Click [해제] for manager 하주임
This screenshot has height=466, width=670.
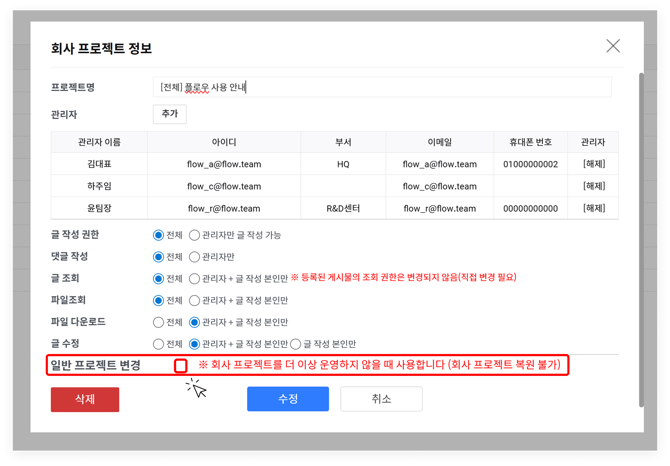[x=594, y=186]
